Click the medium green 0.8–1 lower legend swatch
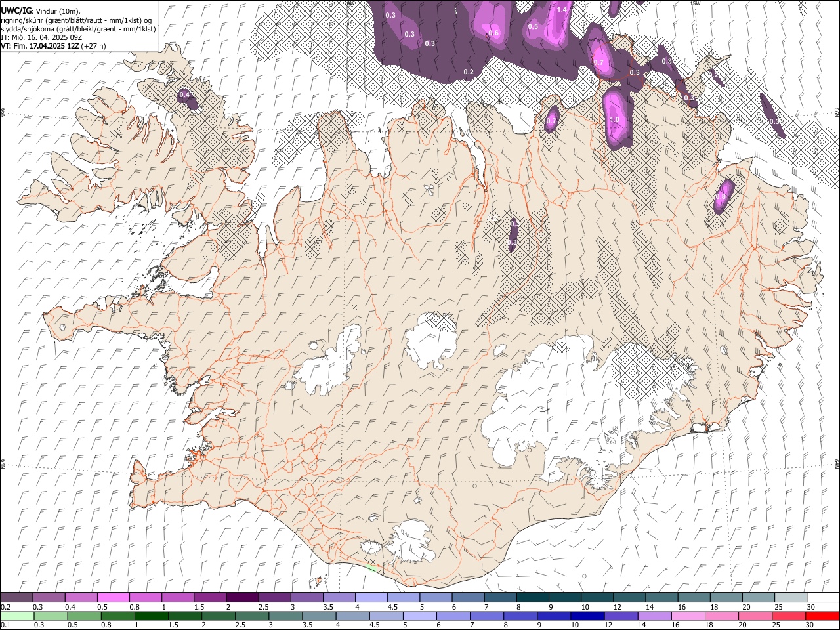The height and width of the screenshot is (630, 840). click(x=117, y=616)
